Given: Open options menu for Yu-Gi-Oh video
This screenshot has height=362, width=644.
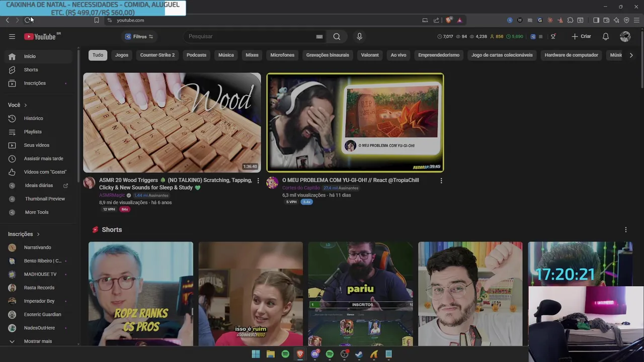Looking at the screenshot, I should click(x=441, y=180).
